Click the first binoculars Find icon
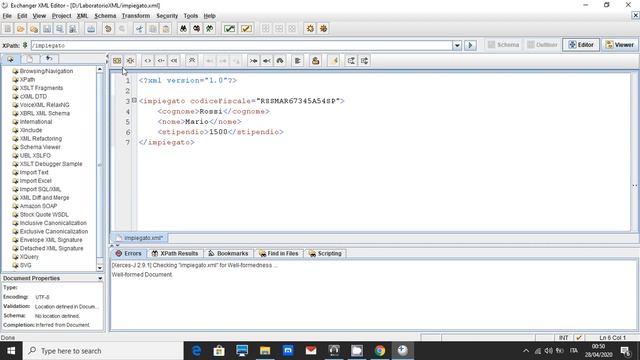This screenshot has width=640, height=360. (183, 29)
